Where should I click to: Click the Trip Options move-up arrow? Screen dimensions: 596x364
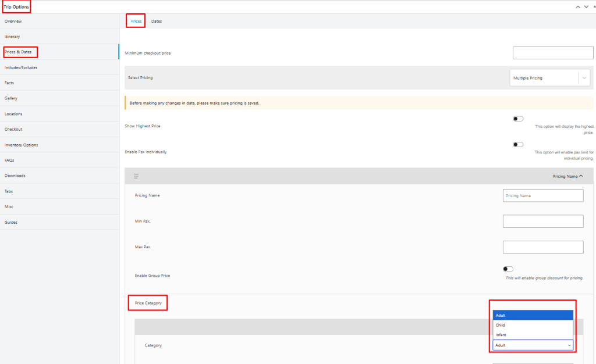click(578, 7)
